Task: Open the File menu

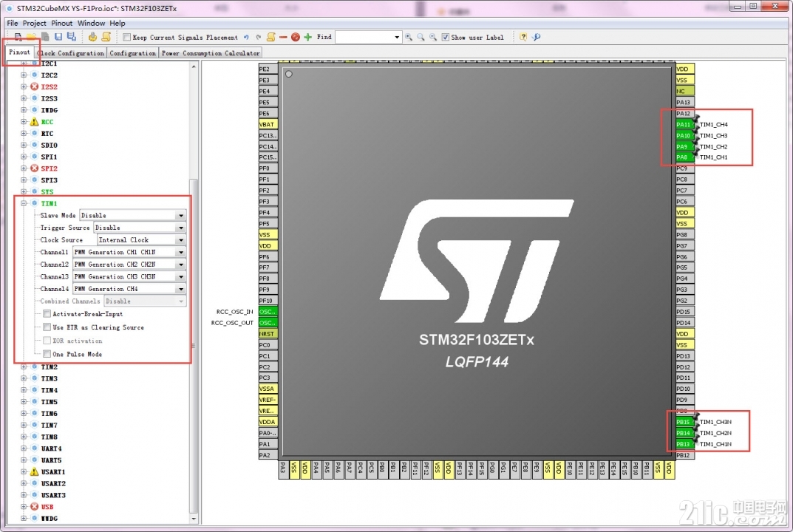Action: tap(12, 23)
